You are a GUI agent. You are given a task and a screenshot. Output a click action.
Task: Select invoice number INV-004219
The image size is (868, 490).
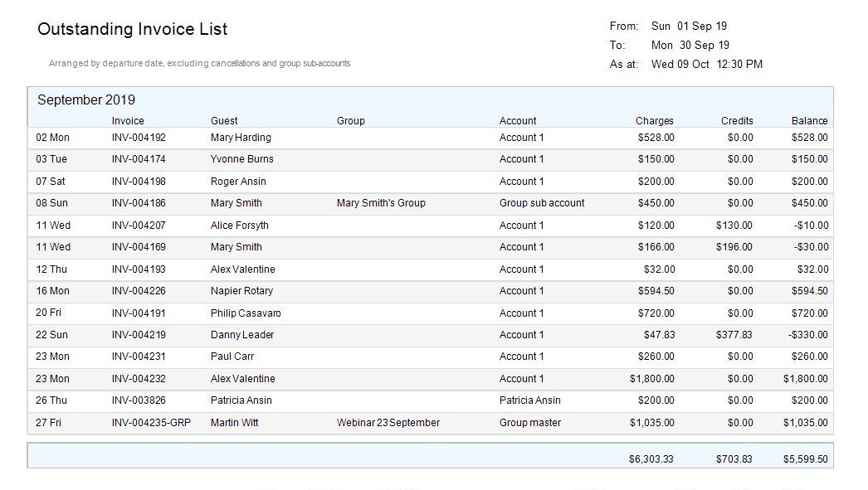pyautogui.click(x=139, y=335)
